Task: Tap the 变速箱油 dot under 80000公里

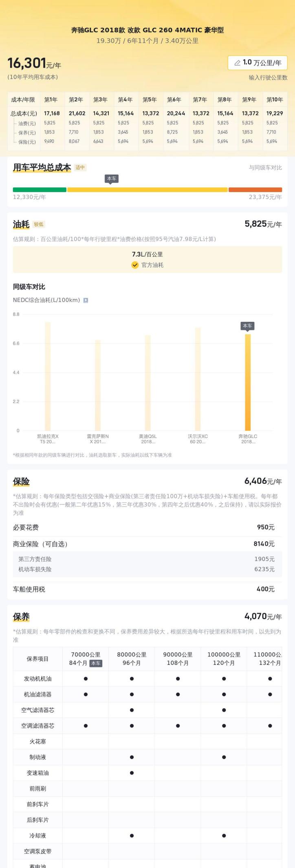Action: point(132,773)
